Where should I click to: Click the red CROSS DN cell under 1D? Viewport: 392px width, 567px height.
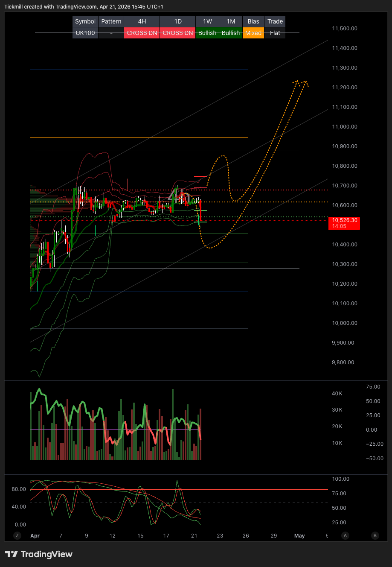(x=177, y=33)
